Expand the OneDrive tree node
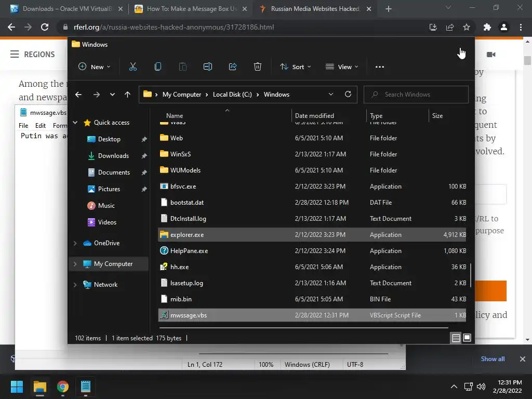The width and height of the screenshot is (532, 399). click(75, 243)
